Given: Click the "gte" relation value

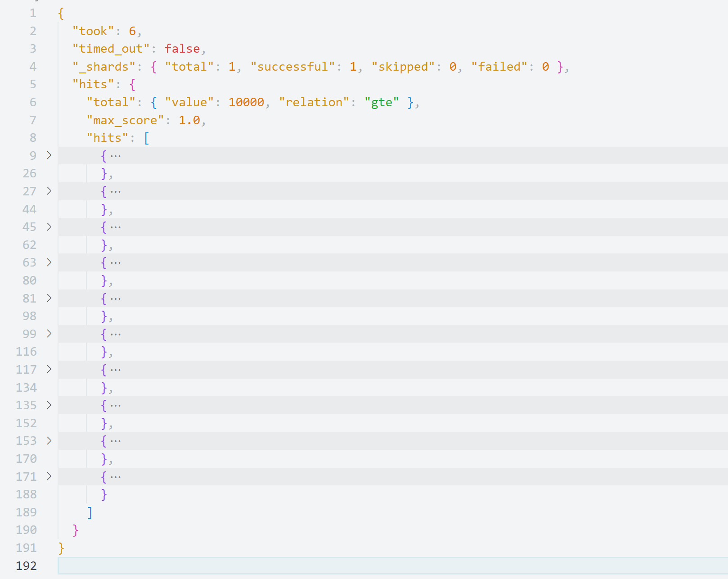Looking at the screenshot, I should tap(382, 102).
